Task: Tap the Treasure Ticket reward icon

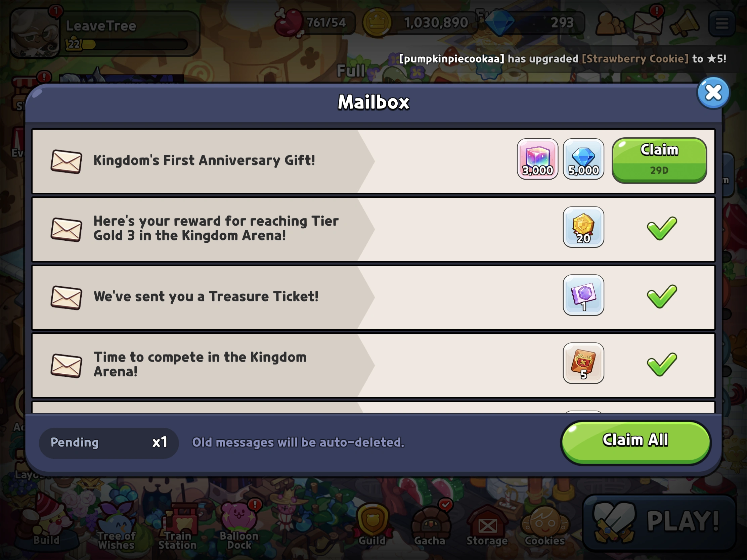Action: pyautogui.click(x=583, y=295)
